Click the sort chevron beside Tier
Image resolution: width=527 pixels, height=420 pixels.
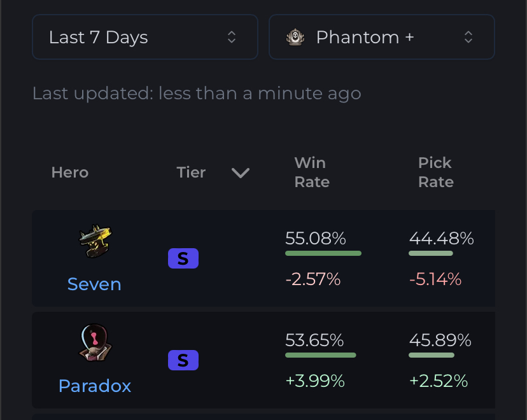click(x=241, y=173)
